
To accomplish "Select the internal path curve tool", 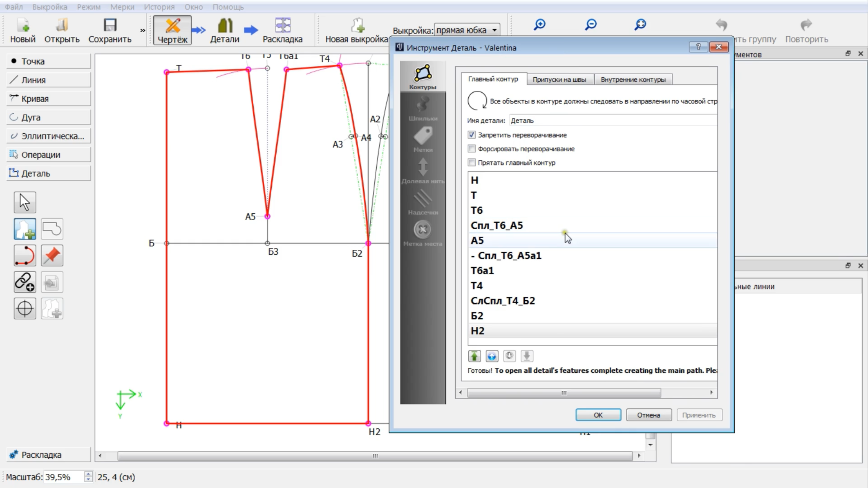I will [25, 256].
